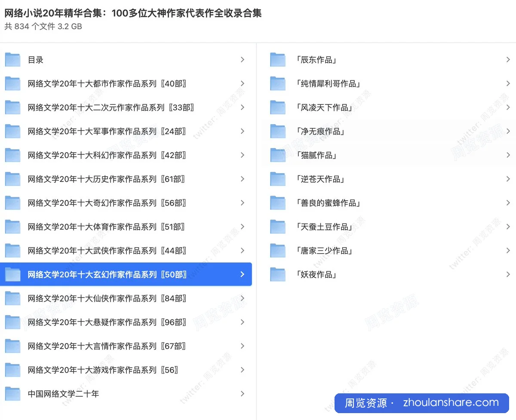Image resolution: width=516 pixels, height=420 pixels.
Task: Click folder icon beside 中国网络文学二十年
Action: point(13,394)
